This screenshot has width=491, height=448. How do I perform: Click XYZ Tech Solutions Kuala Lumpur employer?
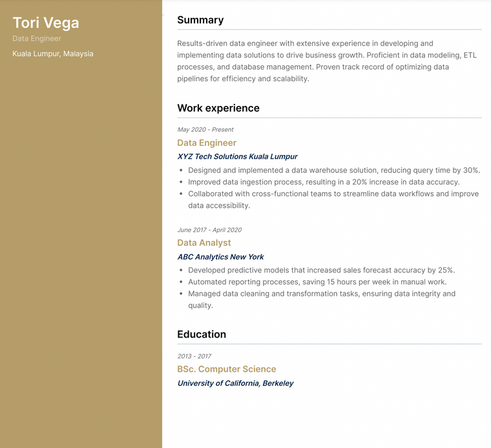click(x=237, y=156)
